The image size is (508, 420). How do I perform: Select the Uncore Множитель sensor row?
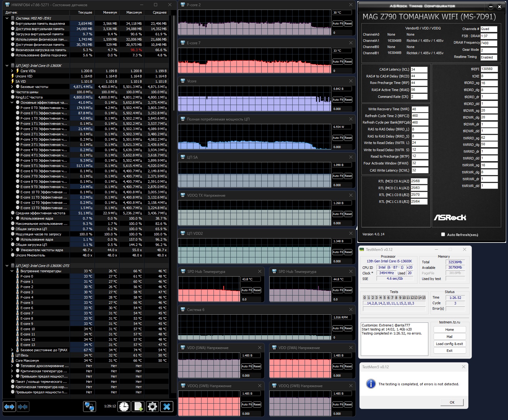86,255
